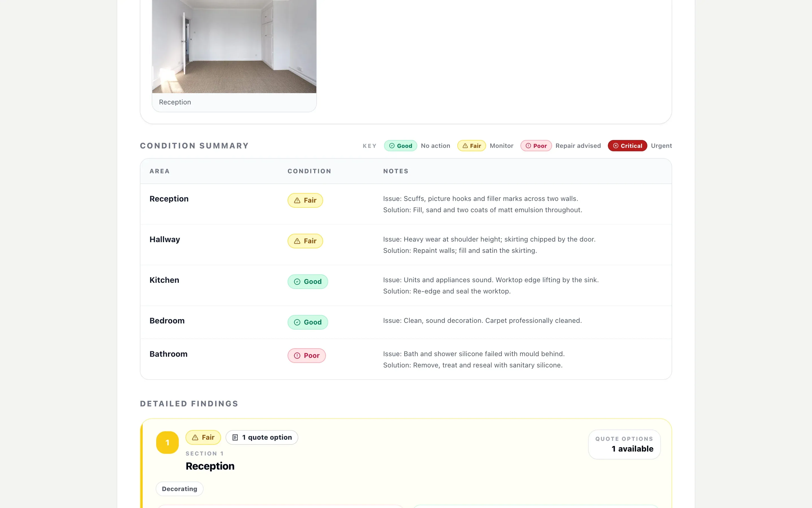Click the Notes column header
The image size is (812, 508).
point(396,171)
